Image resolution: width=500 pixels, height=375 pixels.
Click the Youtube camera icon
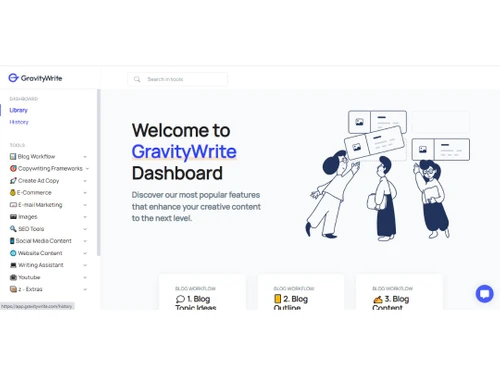[x=13, y=277]
